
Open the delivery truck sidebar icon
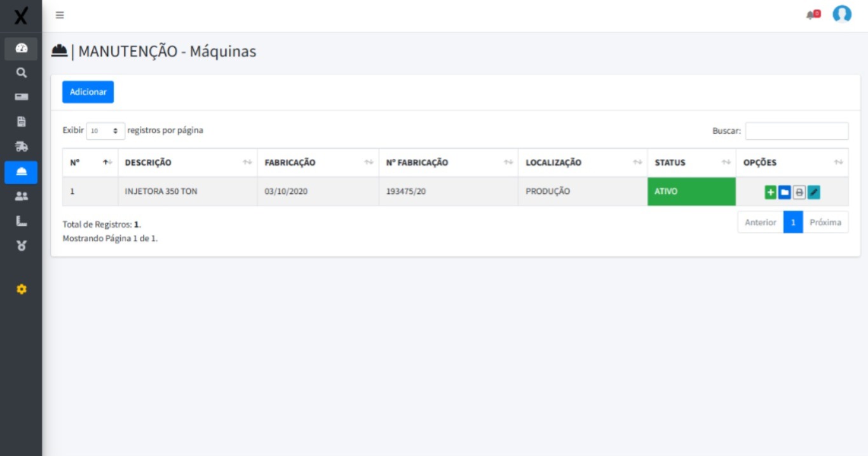tap(21, 147)
